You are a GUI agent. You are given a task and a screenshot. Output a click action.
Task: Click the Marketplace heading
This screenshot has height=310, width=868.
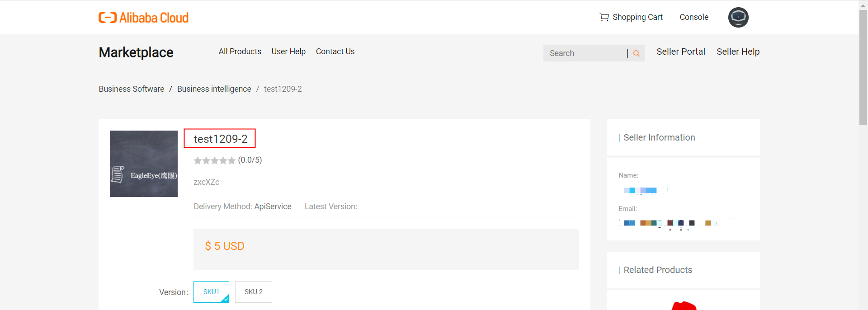coord(136,52)
